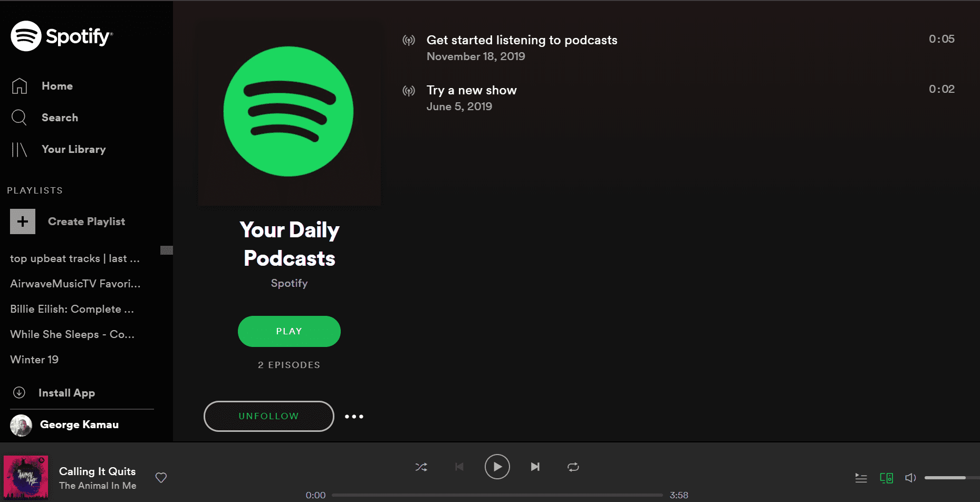
Task: Like the song Calling It Quits
Action: coord(161,478)
